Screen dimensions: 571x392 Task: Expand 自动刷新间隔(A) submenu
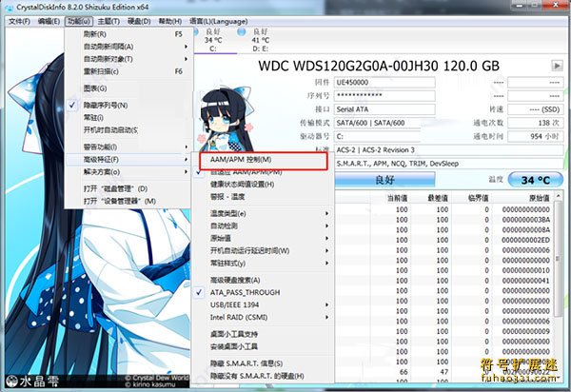[x=128, y=47]
